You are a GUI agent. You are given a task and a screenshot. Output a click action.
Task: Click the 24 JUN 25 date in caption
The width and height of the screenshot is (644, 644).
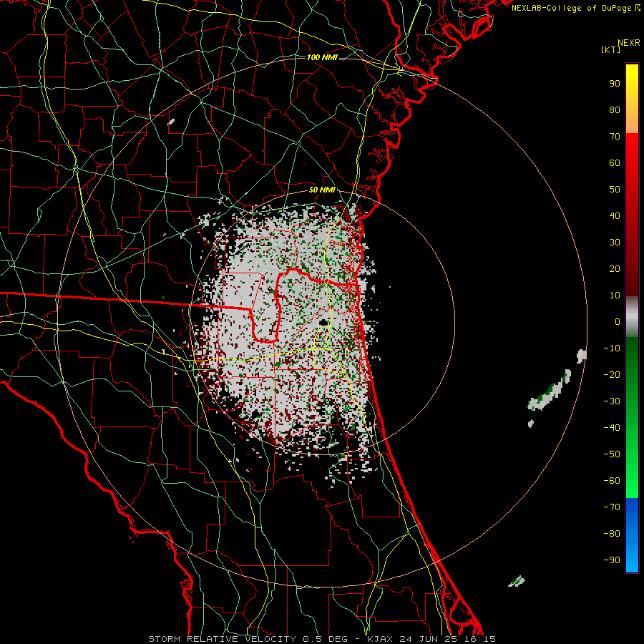pos(427,639)
